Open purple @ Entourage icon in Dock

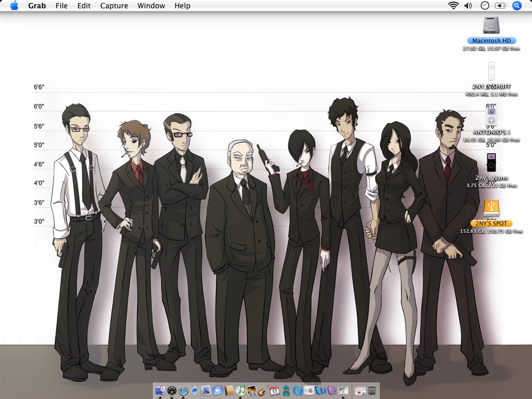(x=332, y=391)
